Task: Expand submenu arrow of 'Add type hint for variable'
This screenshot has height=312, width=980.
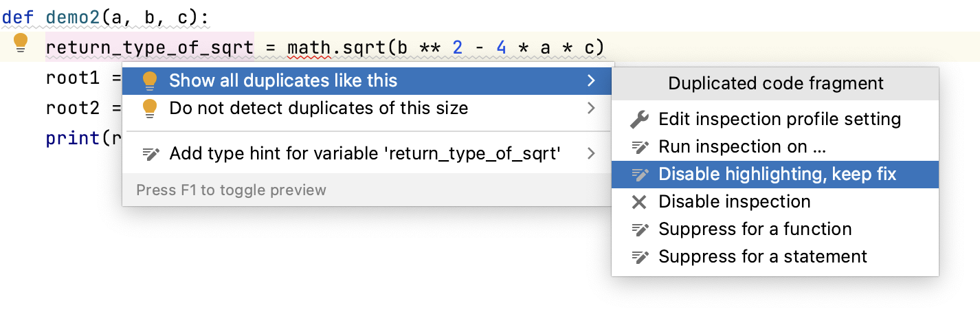Action: click(x=591, y=154)
